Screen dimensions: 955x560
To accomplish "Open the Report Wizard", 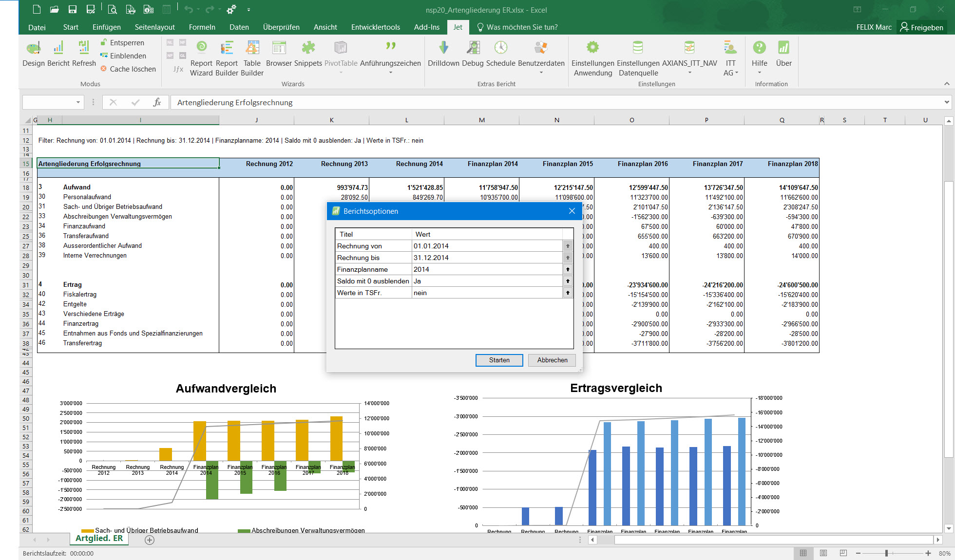I will point(201,58).
